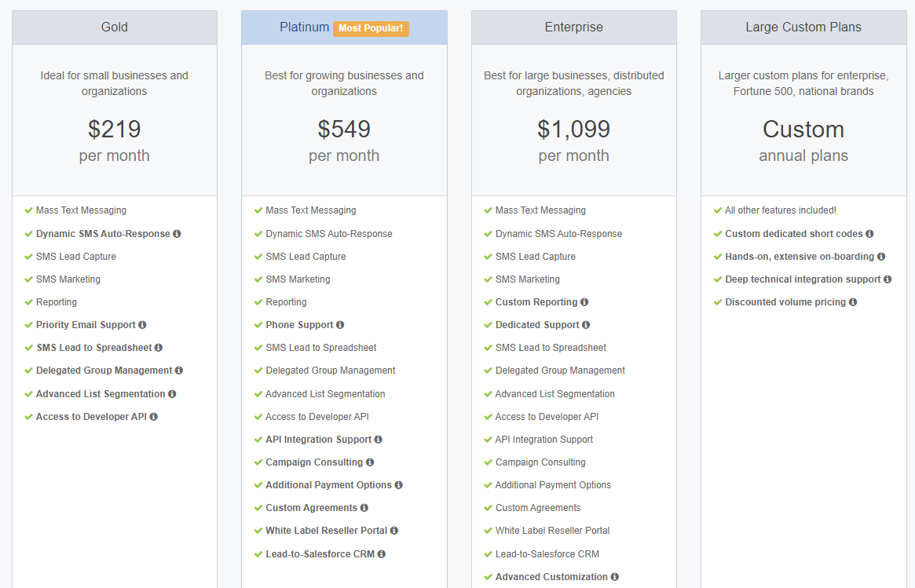Image resolution: width=915 pixels, height=588 pixels.
Task: Click the Custom dedicated short codes info icon
Action: (x=869, y=234)
